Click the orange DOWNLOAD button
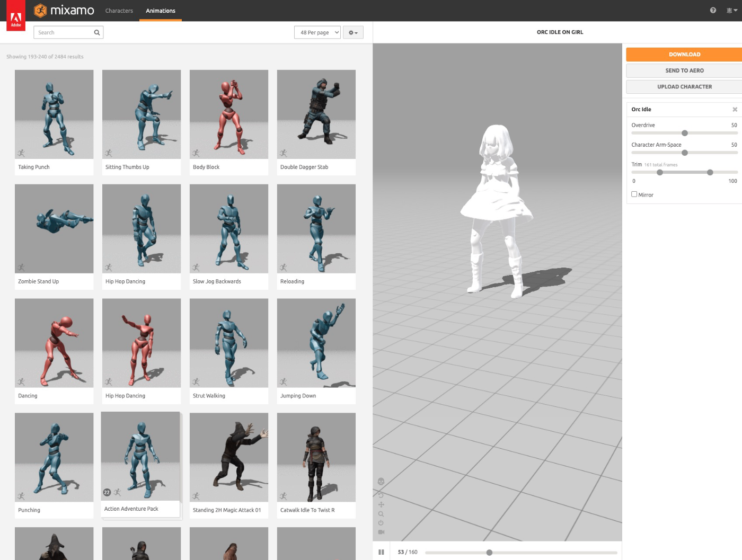742x560 pixels. pyautogui.click(x=684, y=55)
